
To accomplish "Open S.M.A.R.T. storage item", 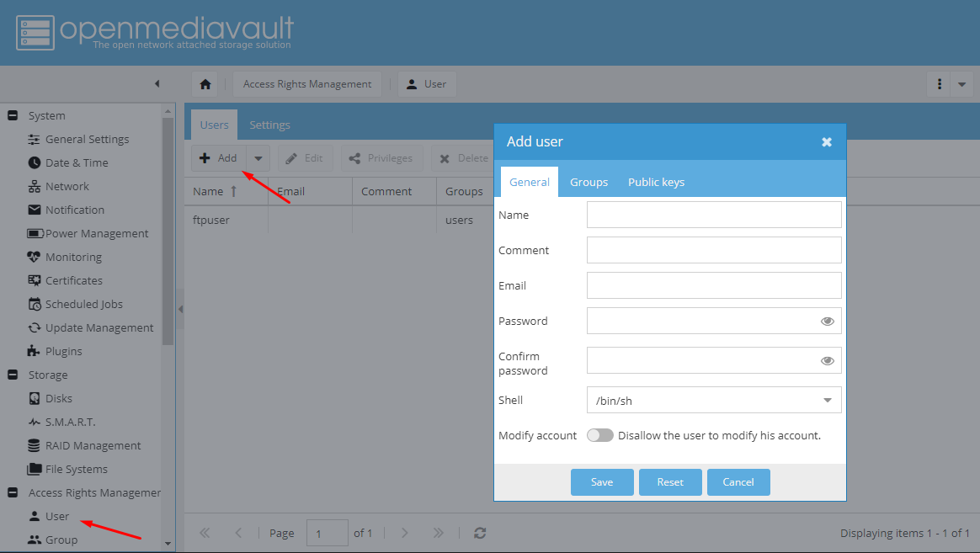I will (70, 422).
